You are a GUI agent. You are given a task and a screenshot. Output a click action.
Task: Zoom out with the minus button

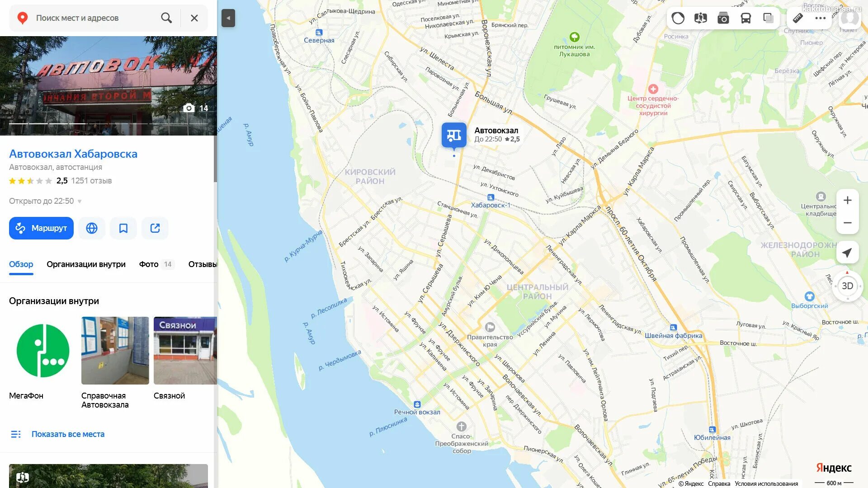(848, 223)
